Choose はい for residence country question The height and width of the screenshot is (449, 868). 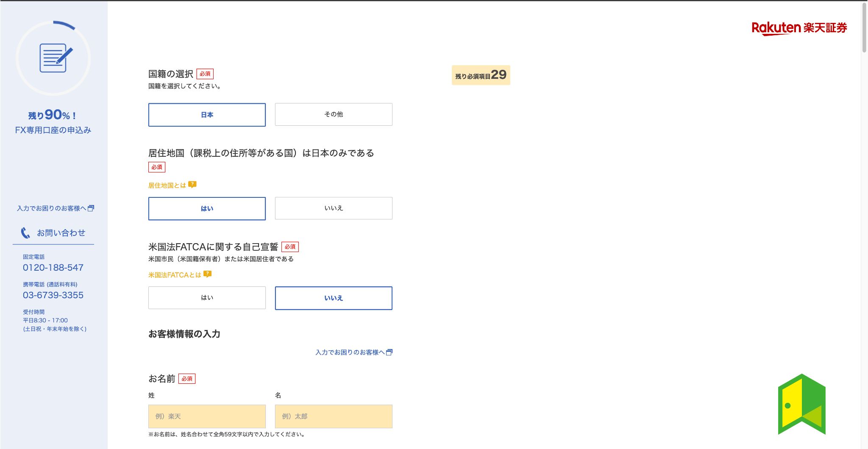[207, 208]
